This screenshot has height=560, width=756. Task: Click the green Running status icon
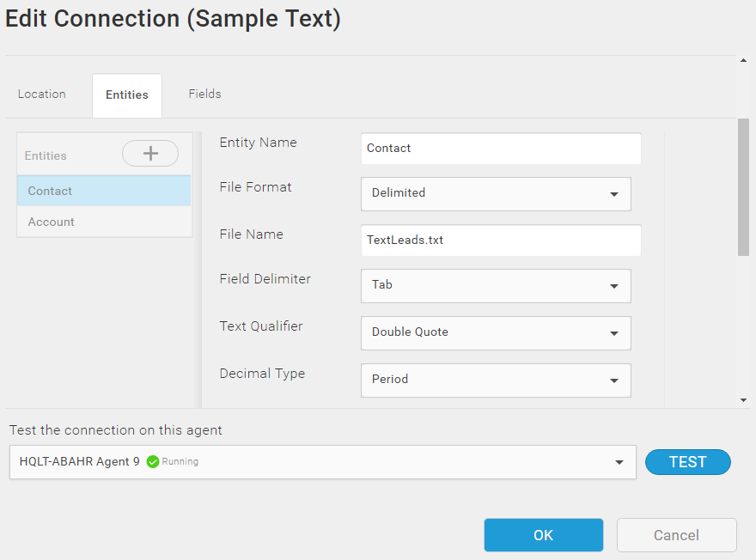(x=153, y=462)
